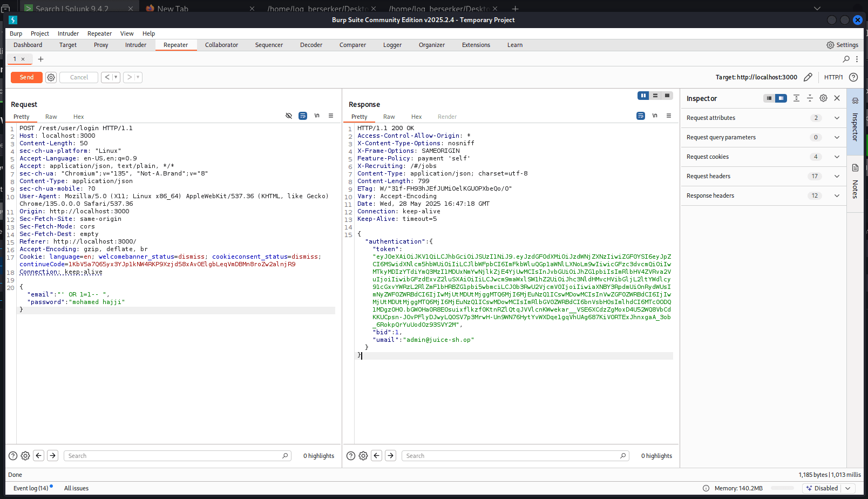This screenshot has height=499, width=868.
Task: Jump to next Response search match
Action: point(391,456)
